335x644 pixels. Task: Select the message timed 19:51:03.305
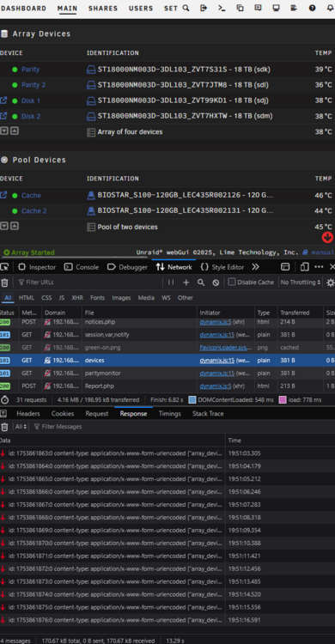(167, 453)
